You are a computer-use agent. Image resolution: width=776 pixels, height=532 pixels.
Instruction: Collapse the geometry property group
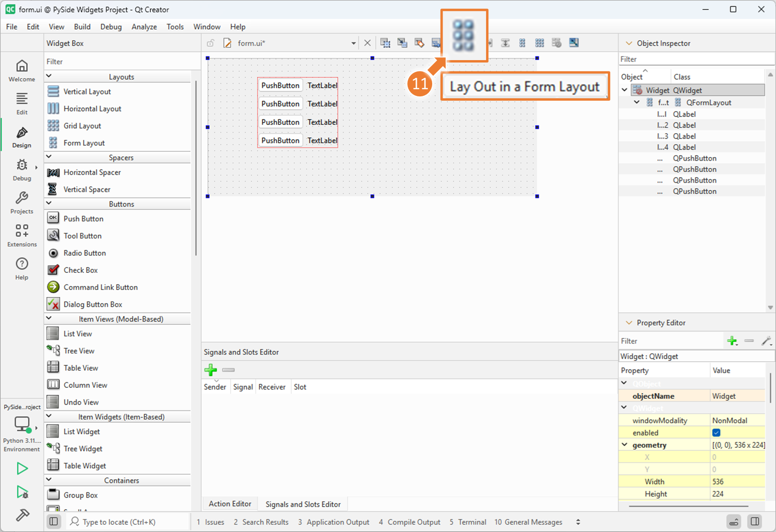[x=625, y=445]
